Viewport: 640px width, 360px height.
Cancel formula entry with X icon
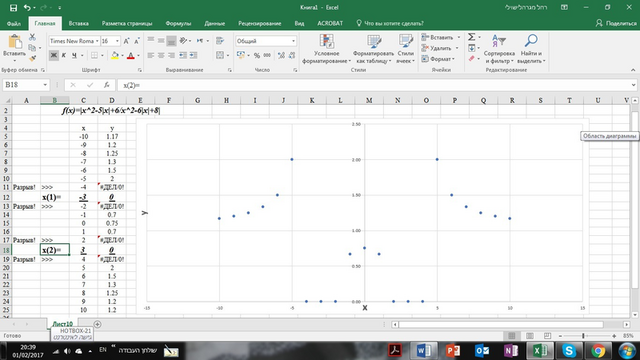[73, 85]
